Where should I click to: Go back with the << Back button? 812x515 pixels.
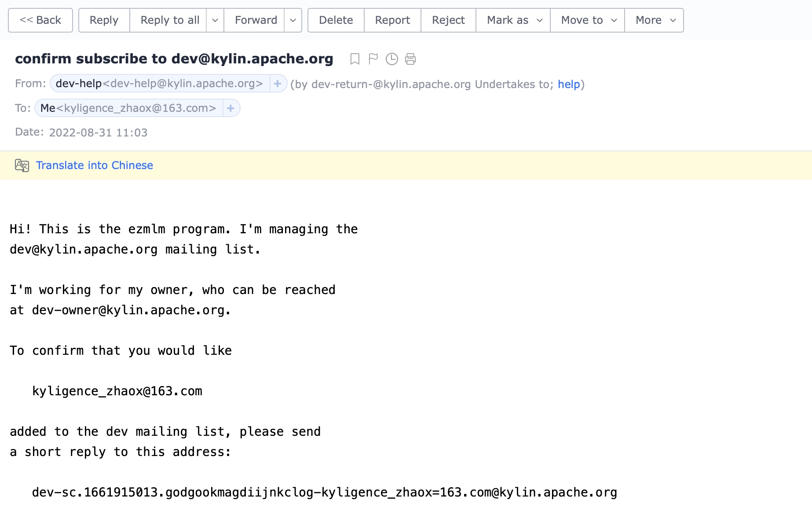pyautogui.click(x=40, y=20)
